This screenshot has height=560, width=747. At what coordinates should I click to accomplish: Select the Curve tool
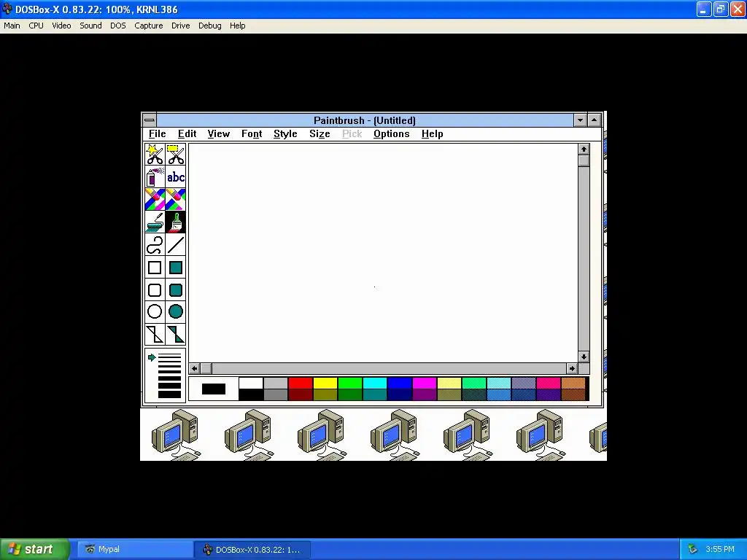pyautogui.click(x=155, y=245)
